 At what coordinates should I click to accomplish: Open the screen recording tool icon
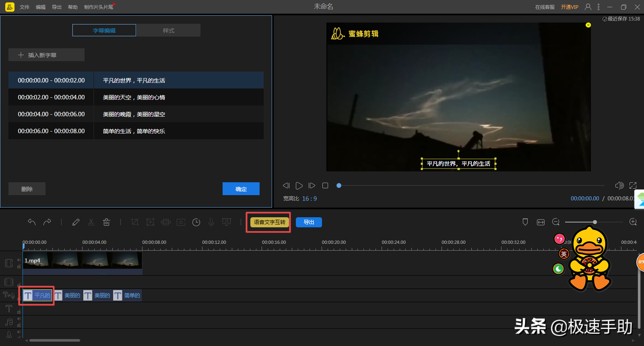(x=227, y=222)
